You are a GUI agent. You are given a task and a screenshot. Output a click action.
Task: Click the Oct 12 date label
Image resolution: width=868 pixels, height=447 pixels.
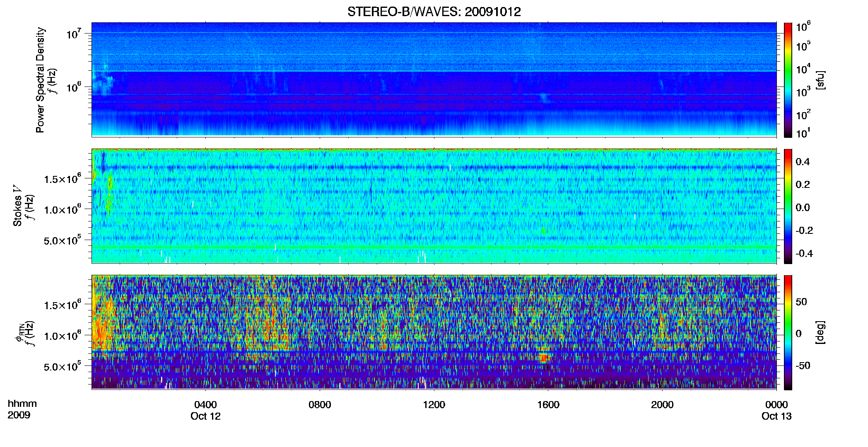205,416
